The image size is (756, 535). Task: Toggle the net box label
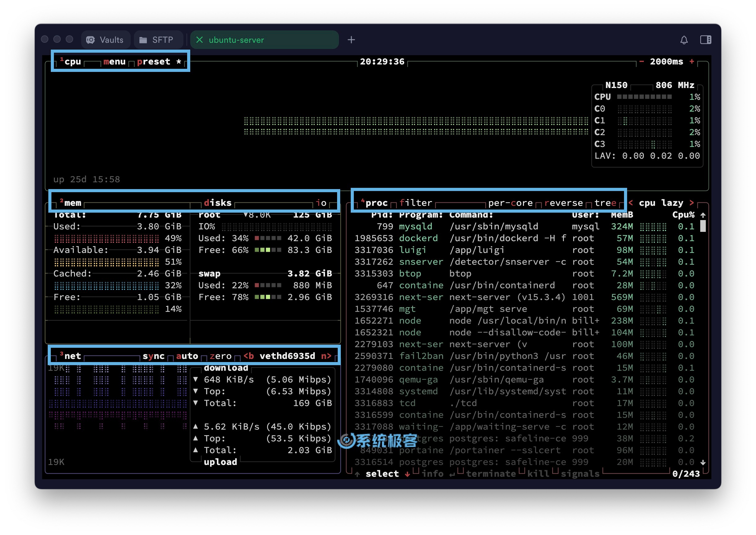pyautogui.click(x=70, y=356)
